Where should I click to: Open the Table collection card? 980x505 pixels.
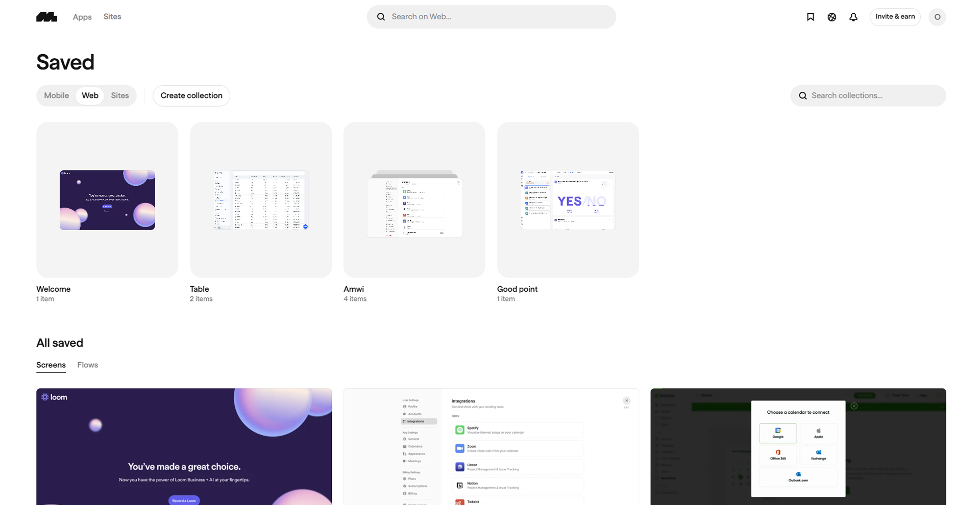point(261,200)
